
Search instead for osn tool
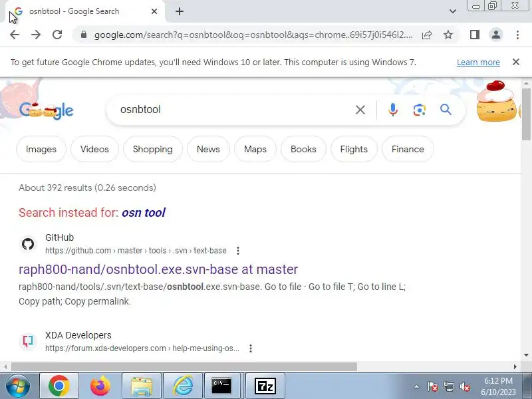point(144,213)
